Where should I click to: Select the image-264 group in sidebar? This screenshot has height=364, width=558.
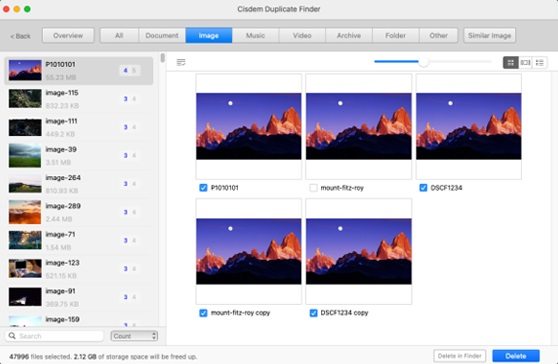(79, 184)
